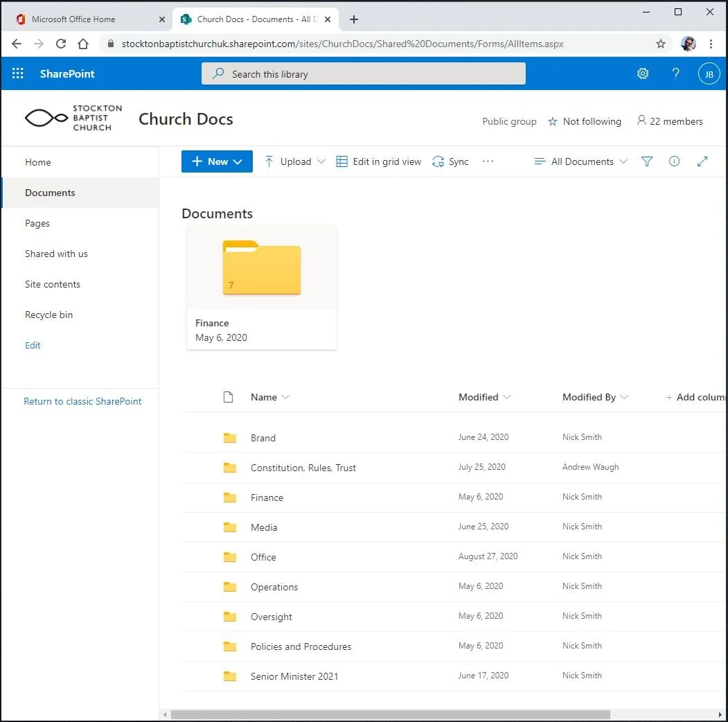Viewport: 728px width, 722px height.
Task: Open the Senior Minister 2021 folder
Action: [x=294, y=676]
